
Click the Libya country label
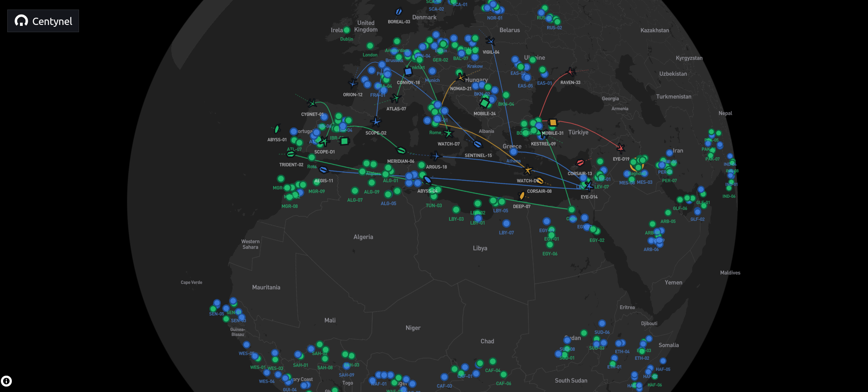click(480, 248)
